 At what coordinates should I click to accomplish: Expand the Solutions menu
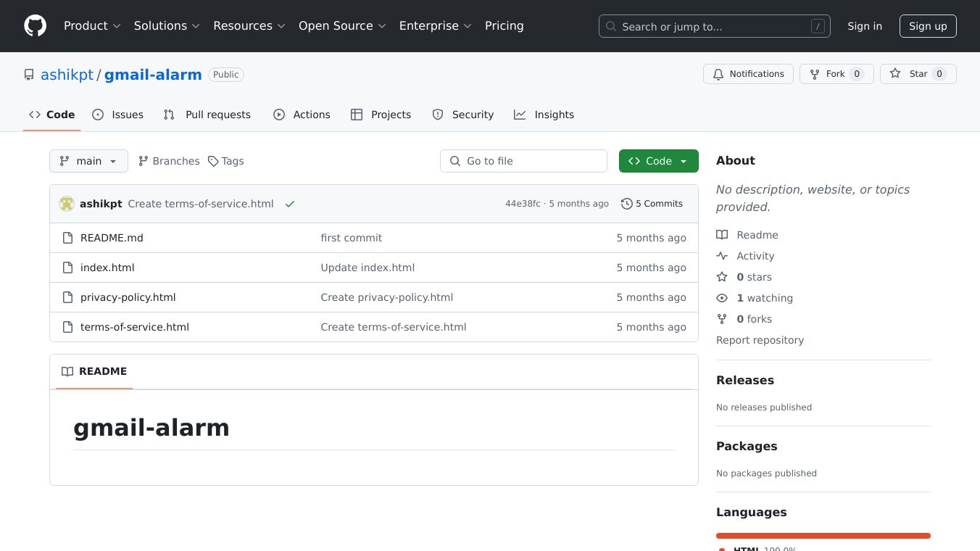[166, 26]
